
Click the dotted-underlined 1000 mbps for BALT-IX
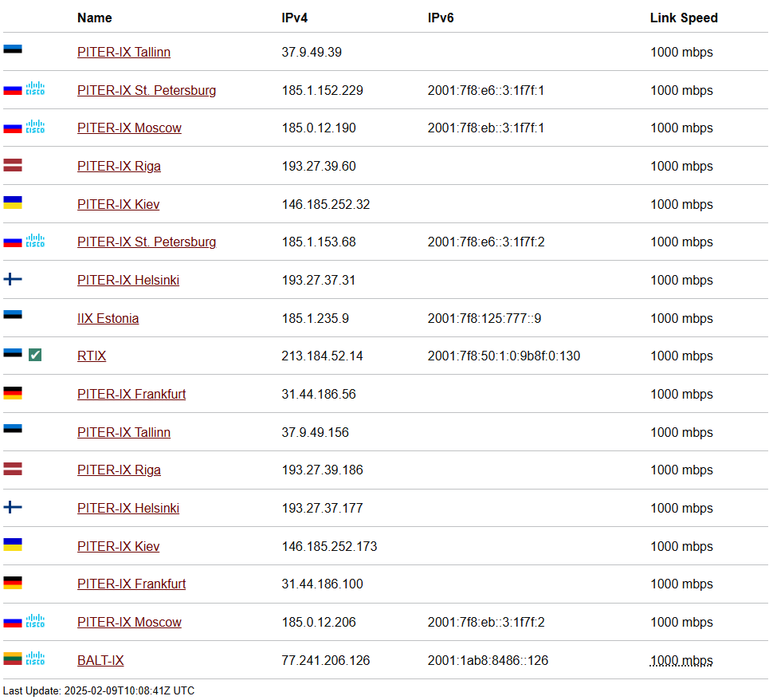click(681, 660)
